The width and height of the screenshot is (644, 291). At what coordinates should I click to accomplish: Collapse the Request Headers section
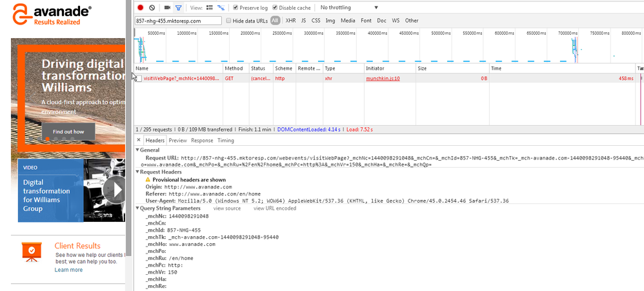point(137,172)
